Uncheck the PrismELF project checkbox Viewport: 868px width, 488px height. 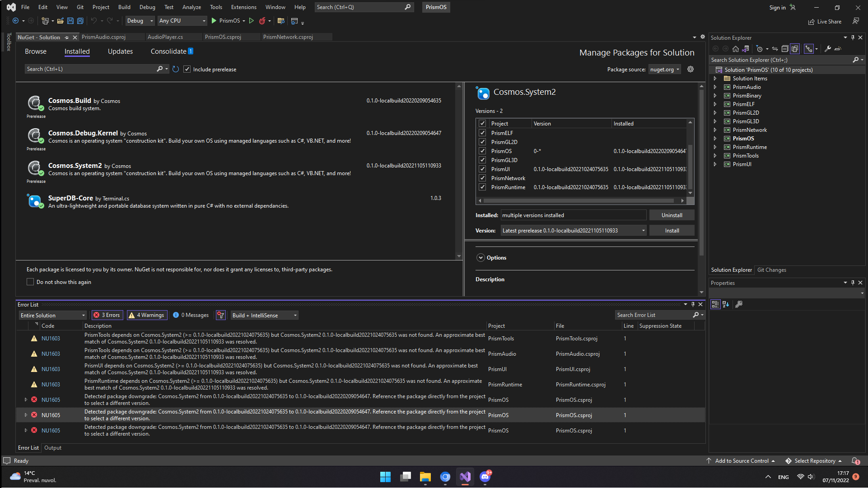click(x=482, y=133)
